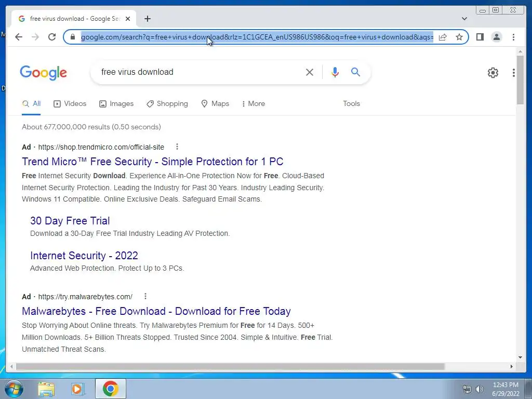Click the try.malwarebytes.com URL text
The image size is (532, 399).
(x=85, y=297)
